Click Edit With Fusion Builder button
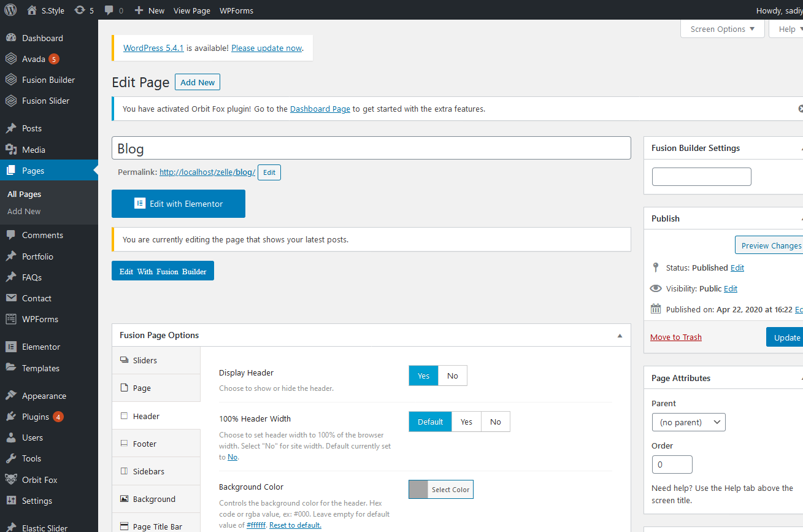Image resolution: width=803 pixels, height=532 pixels. (163, 271)
